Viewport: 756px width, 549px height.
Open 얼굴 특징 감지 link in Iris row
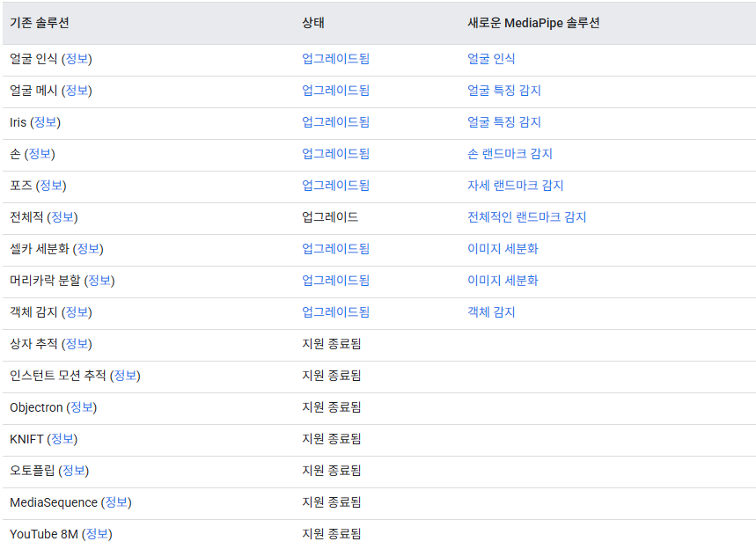point(504,122)
